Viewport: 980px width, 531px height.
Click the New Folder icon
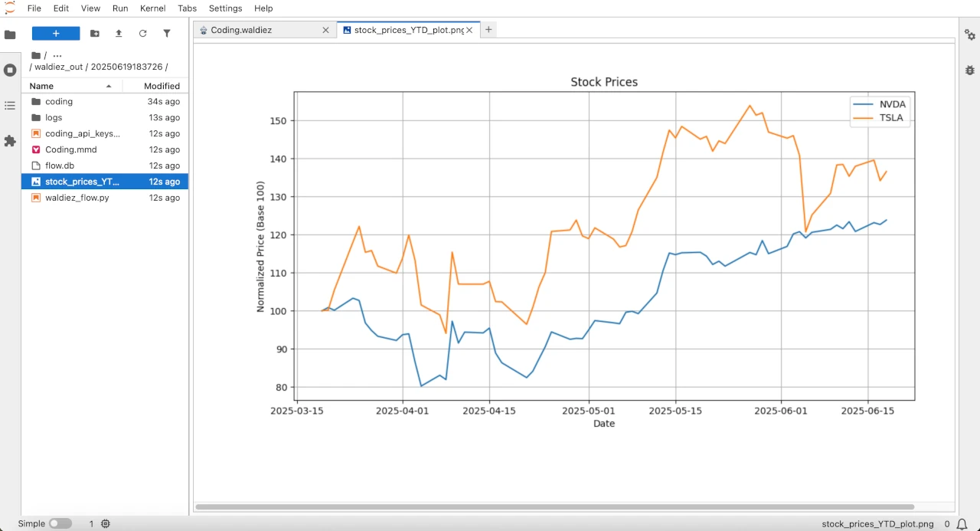95,34
